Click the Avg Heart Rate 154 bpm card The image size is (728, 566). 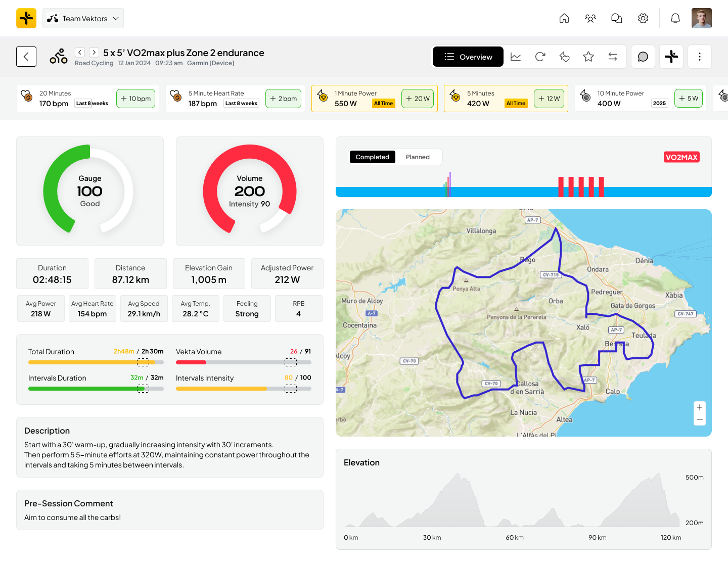[93, 309]
